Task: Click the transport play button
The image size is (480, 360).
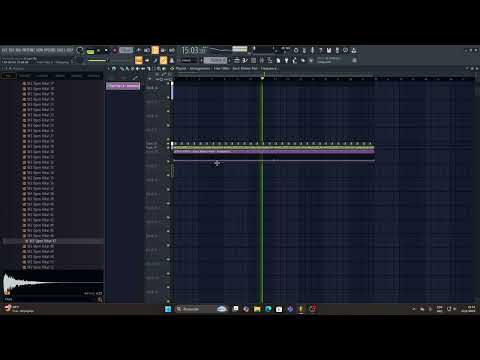Action: pos(98,50)
